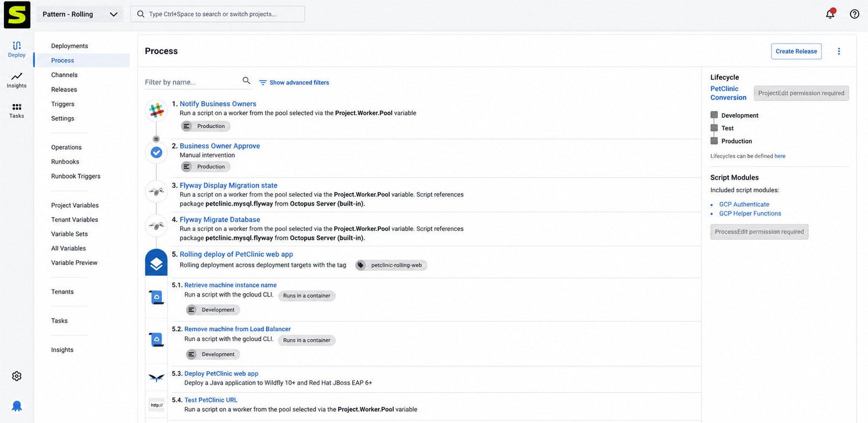Click the rolling deploy layers icon

[x=156, y=263]
